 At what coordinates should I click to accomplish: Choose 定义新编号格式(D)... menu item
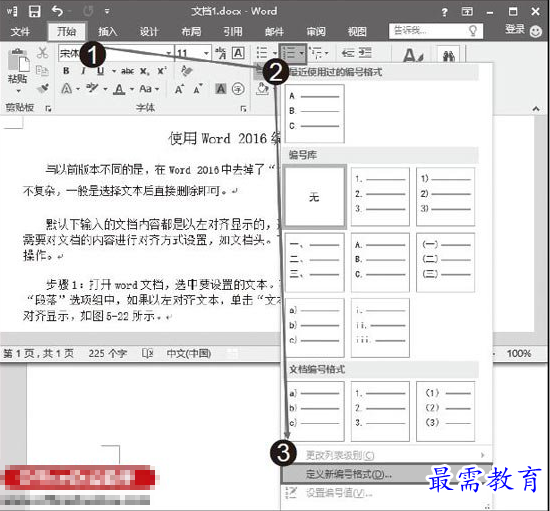point(387,474)
